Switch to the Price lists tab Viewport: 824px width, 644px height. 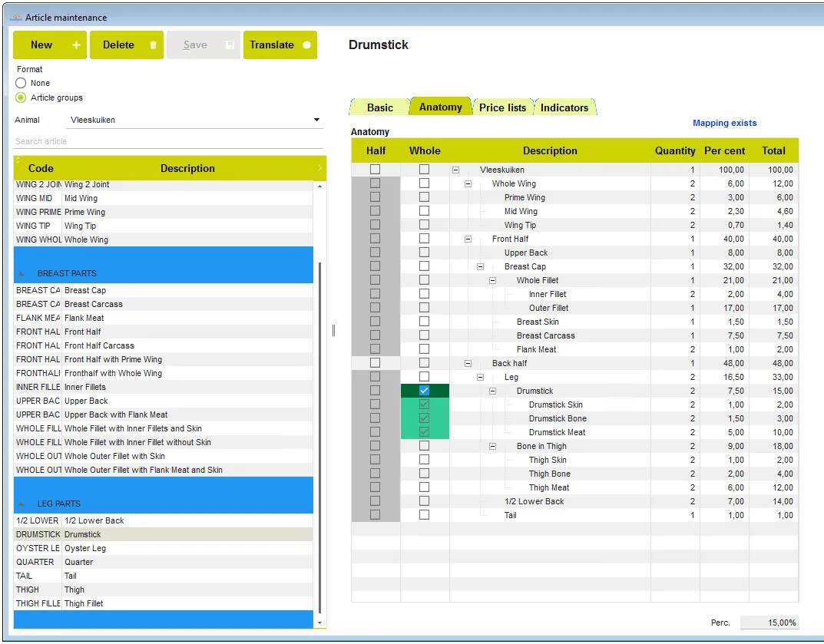(x=502, y=107)
